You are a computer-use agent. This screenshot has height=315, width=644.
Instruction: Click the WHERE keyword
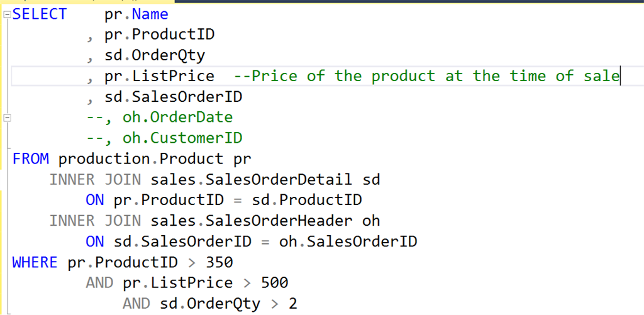[x=35, y=262]
